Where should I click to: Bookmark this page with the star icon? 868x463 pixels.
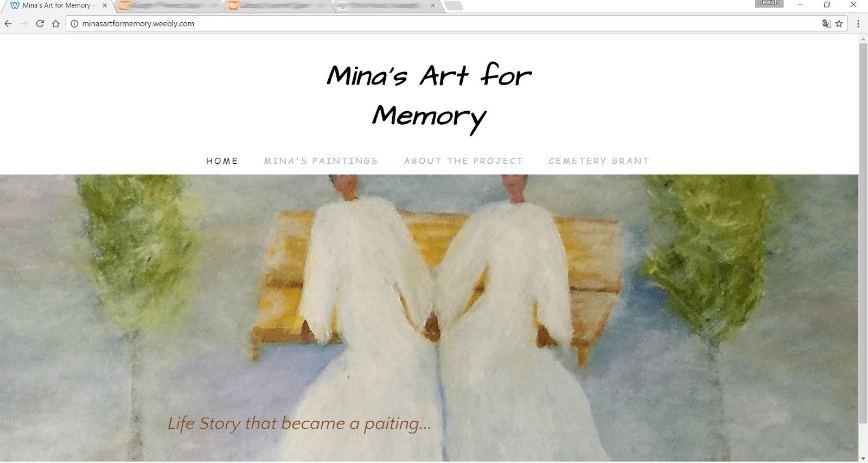tap(839, 23)
